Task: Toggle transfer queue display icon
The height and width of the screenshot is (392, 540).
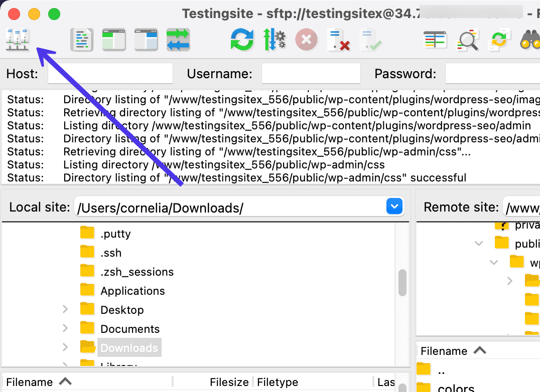Action: pos(178,40)
